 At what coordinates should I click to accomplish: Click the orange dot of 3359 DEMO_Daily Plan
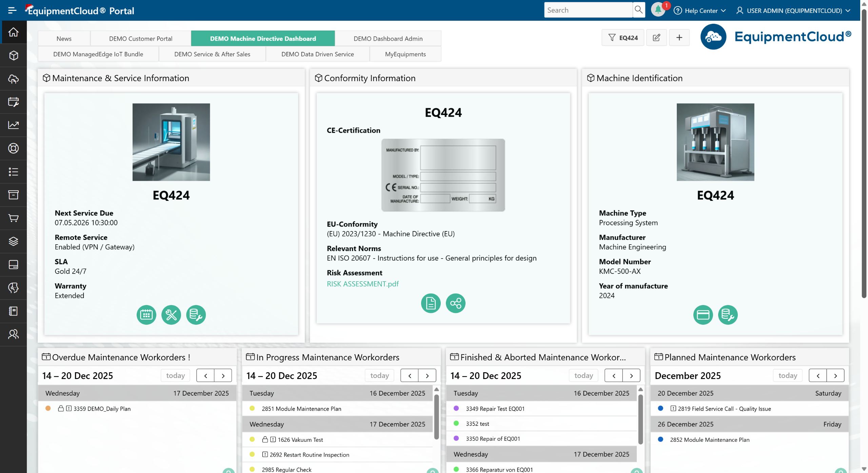coord(48,409)
